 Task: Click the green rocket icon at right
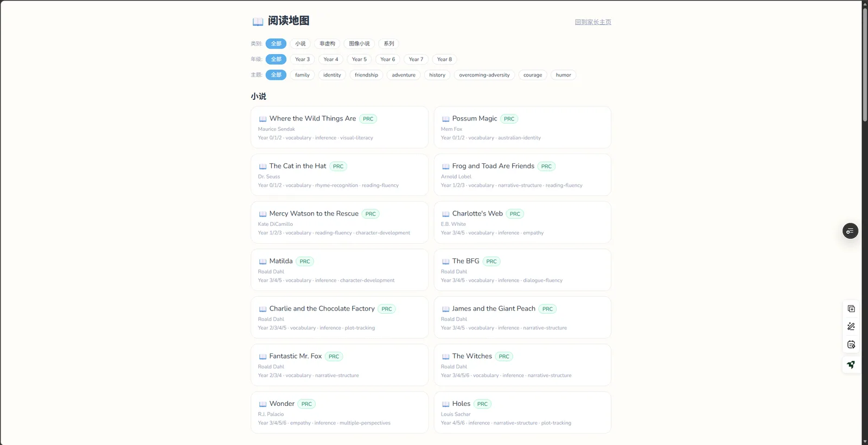pyautogui.click(x=851, y=365)
